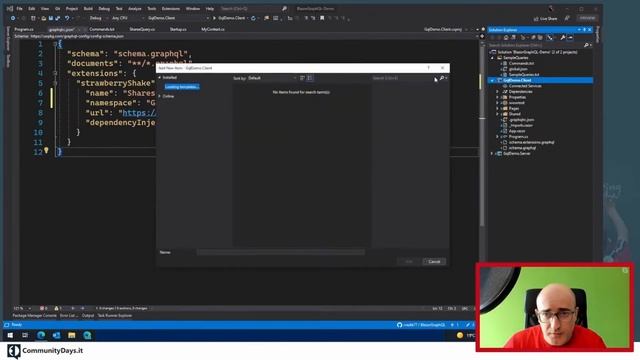640x360 pixels.
Task: Click the bookmark toolbar icon
Action: [x=322, y=18]
